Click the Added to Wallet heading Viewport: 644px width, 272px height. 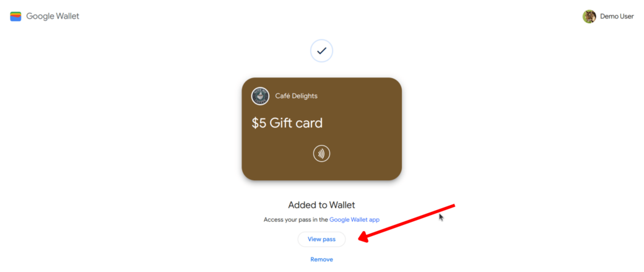[321, 205]
